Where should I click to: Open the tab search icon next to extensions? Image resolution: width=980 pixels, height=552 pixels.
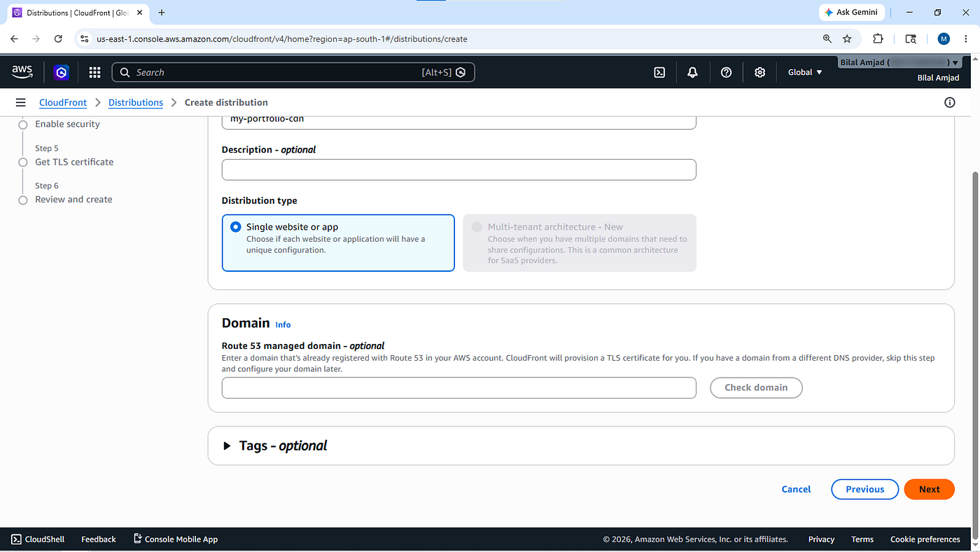911,39
